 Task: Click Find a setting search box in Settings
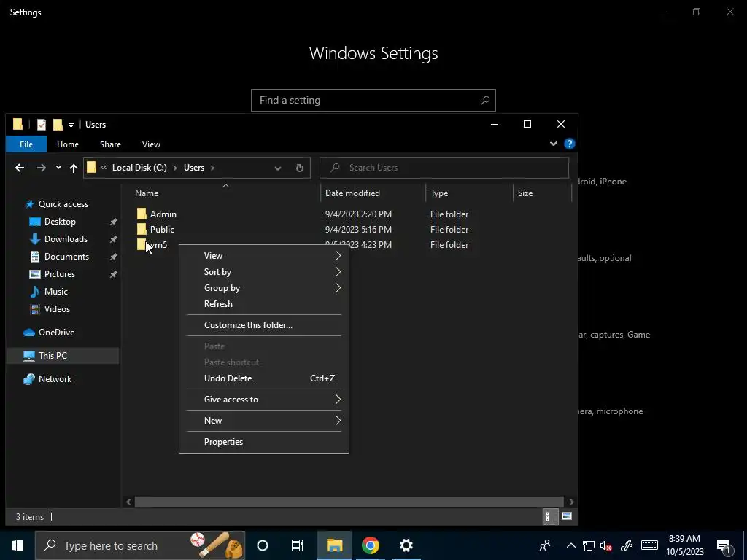point(373,101)
